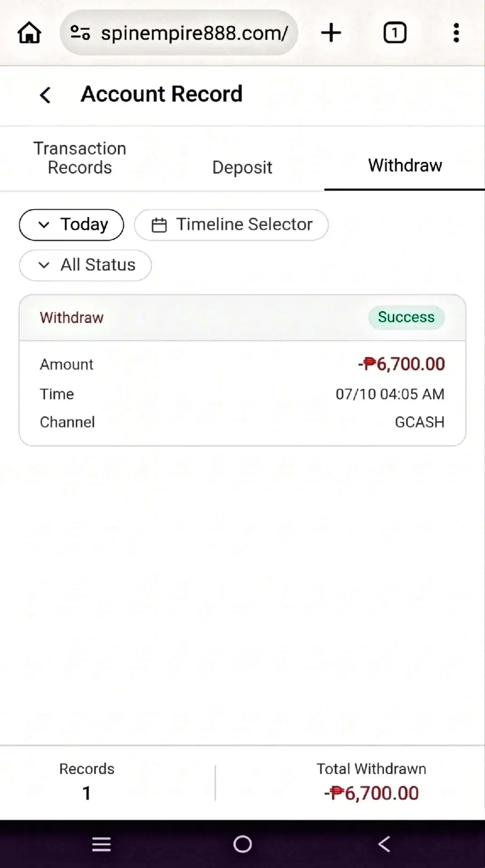Switch to the Deposit tab
The width and height of the screenshot is (485, 868).
[242, 167]
